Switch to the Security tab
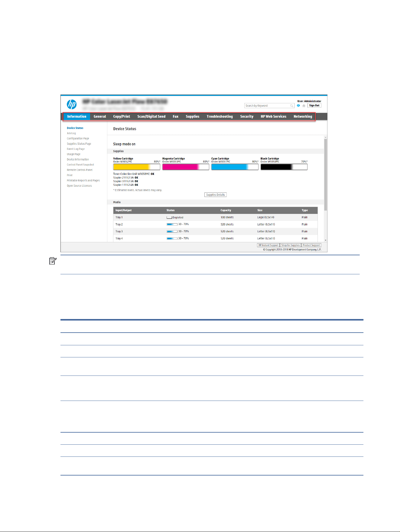400x532 pixels. (247, 117)
